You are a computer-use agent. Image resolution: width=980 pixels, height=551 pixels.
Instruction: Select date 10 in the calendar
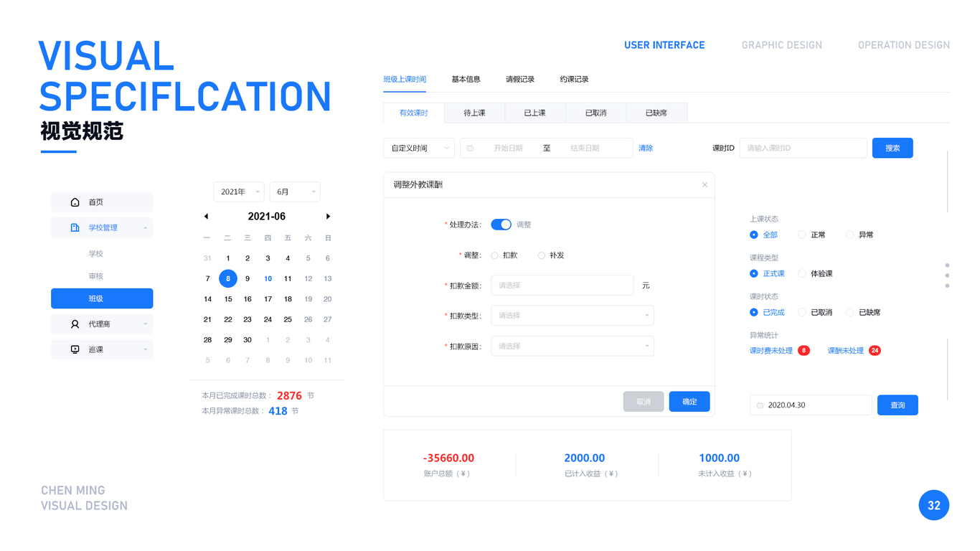[268, 278]
